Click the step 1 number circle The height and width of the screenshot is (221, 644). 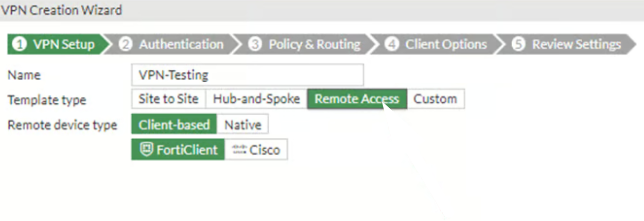pos(19,45)
